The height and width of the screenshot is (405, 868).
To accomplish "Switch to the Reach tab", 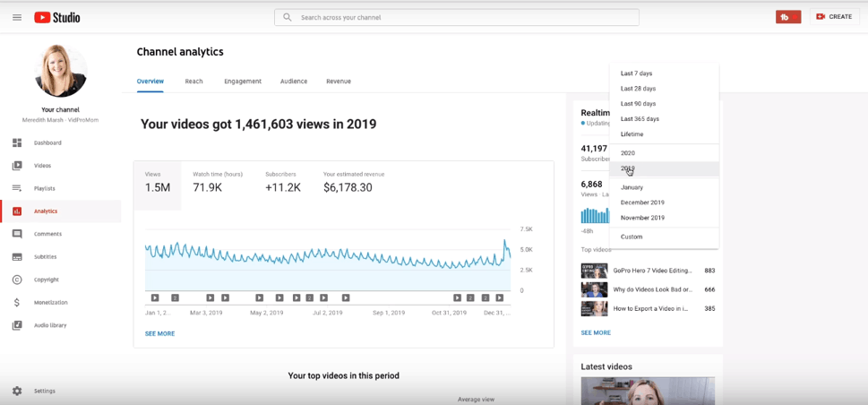I will pyautogui.click(x=193, y=82).
